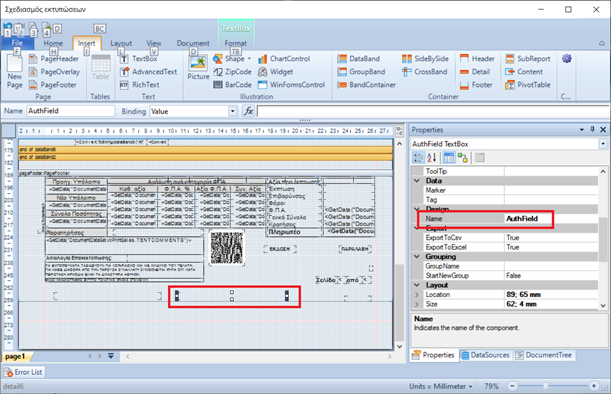Click Undo in quick access toolbar

(7, 28)
